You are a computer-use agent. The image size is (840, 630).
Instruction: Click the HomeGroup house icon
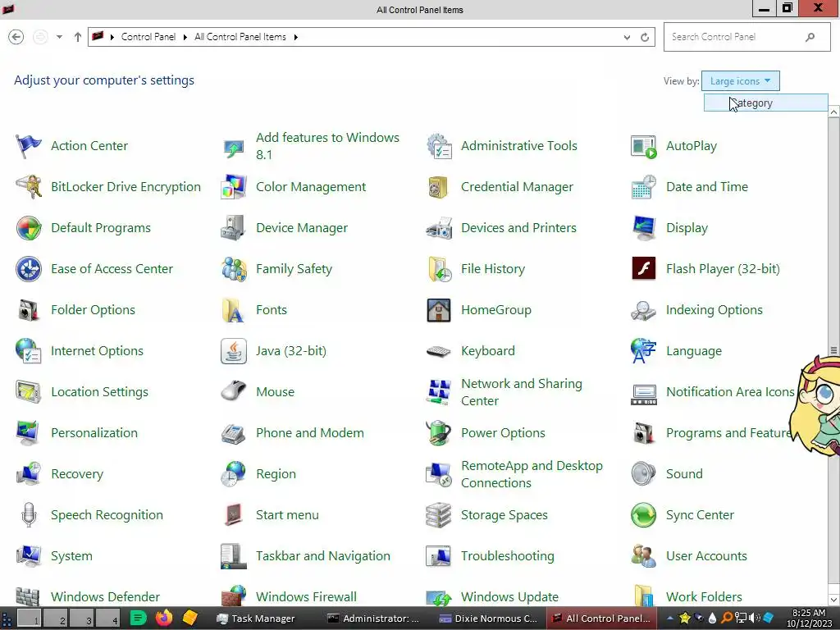(439, 309)
